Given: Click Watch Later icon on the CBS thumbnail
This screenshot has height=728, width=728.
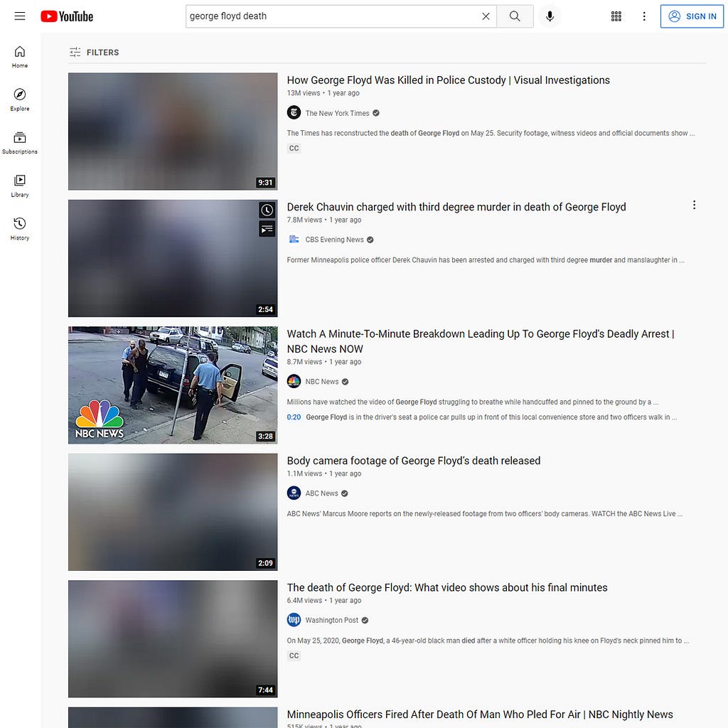Looking at the screenshot, I should [x=267, y=210].
